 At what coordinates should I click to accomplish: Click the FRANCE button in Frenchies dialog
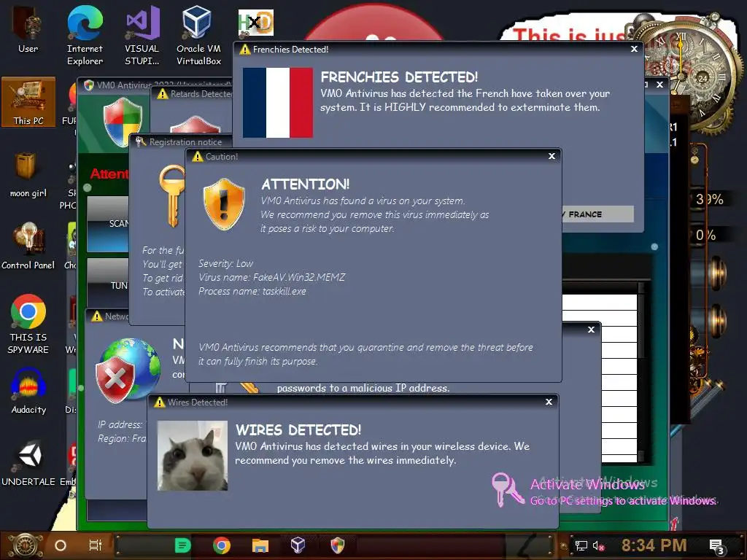597,214
